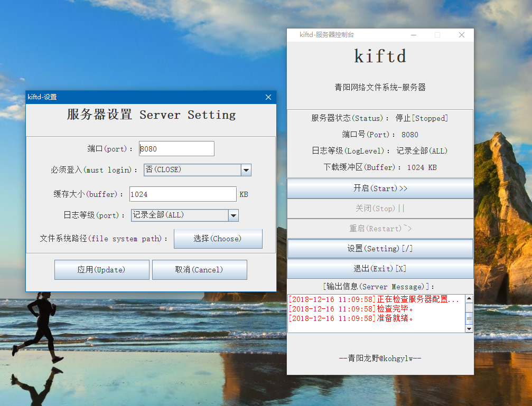Click the Setting button in the console

point(380,249)
